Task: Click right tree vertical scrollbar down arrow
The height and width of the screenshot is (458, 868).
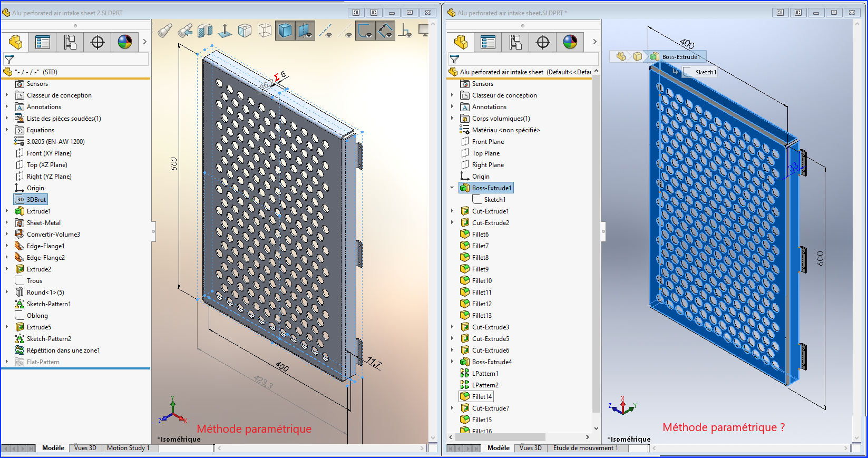Action: [596, 428]
